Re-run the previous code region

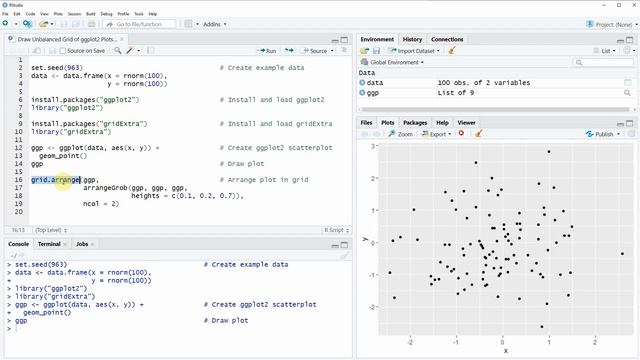point(289,51)
